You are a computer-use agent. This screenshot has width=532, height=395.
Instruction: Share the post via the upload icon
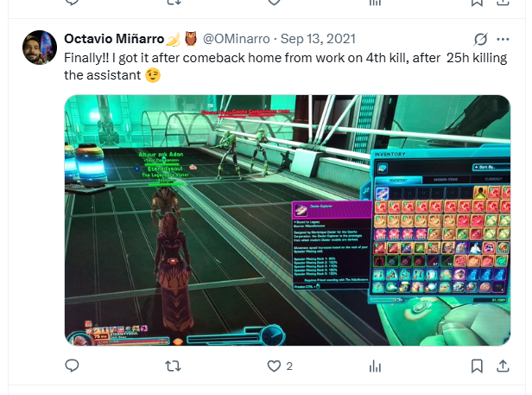503,366
